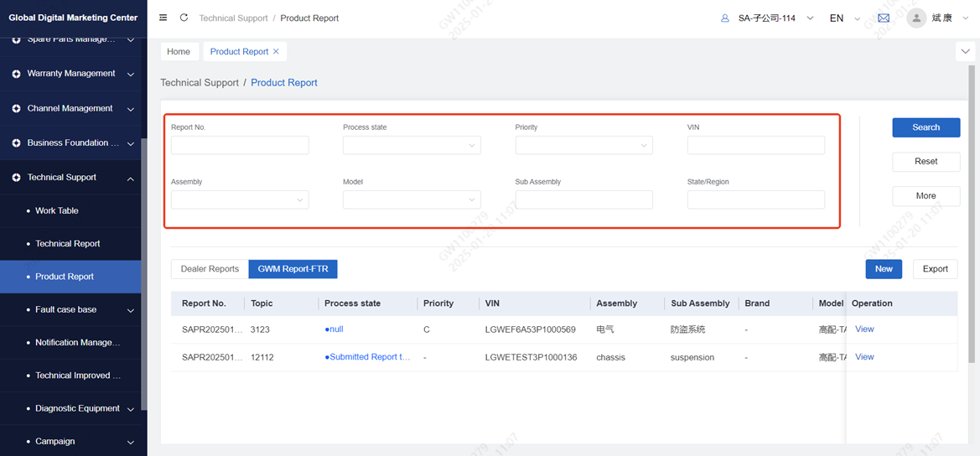980x456 pixels.
Task: Collapse sidebar with hamburger menu icon
Action: 163,18
